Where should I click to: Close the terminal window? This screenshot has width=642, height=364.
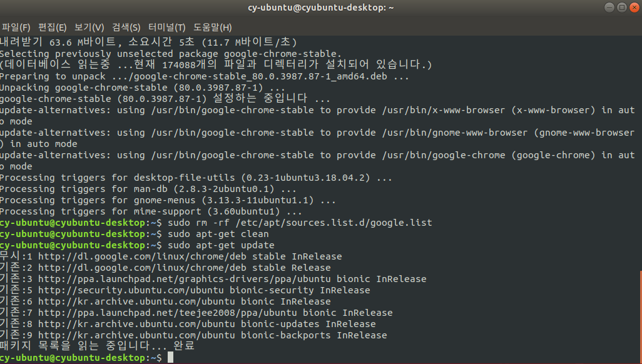(634, 8)
